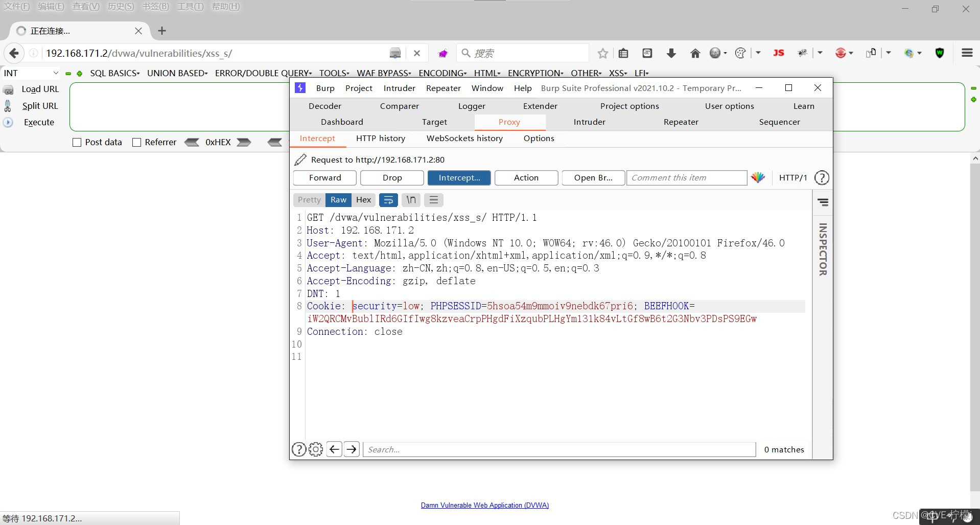
Task: Open the Action menu button
Action: (526, 178)
